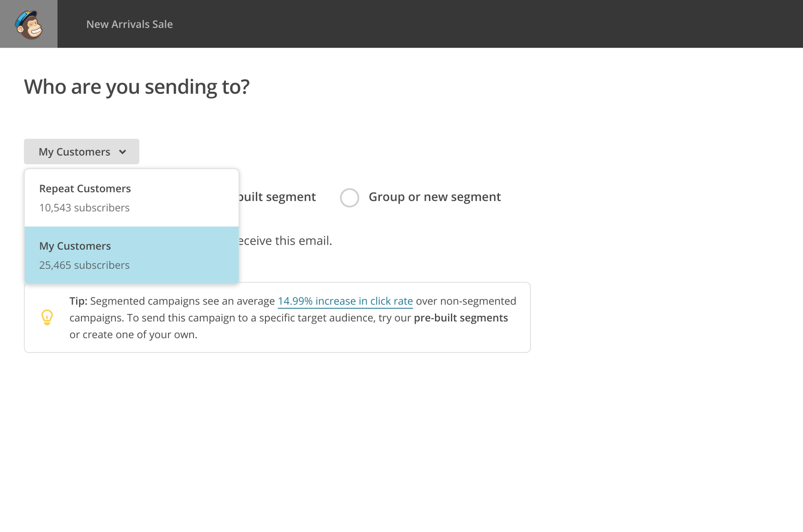The image size is (803, 532).
Task: Click the bold pre-built segments text
Action: 460,318
